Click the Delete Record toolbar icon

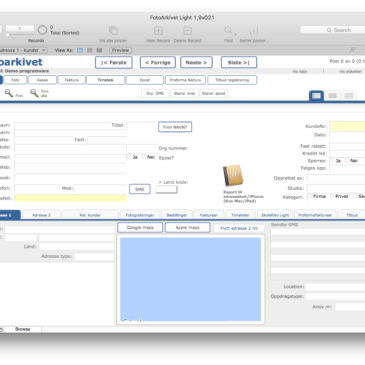tap(187, 31)
